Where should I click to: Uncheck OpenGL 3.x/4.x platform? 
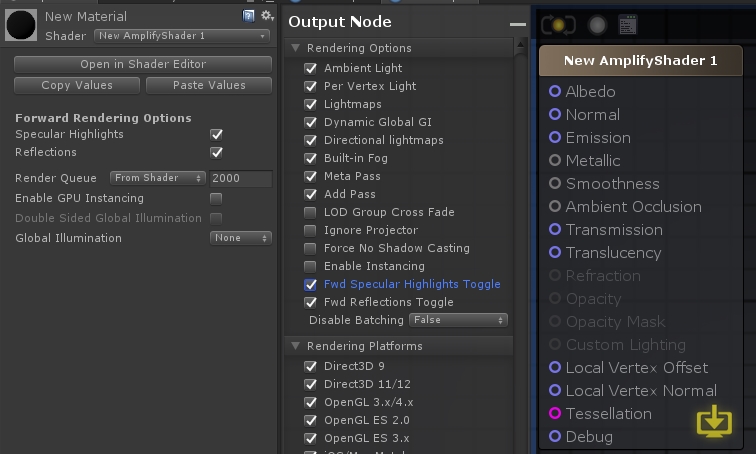(310, 402)
